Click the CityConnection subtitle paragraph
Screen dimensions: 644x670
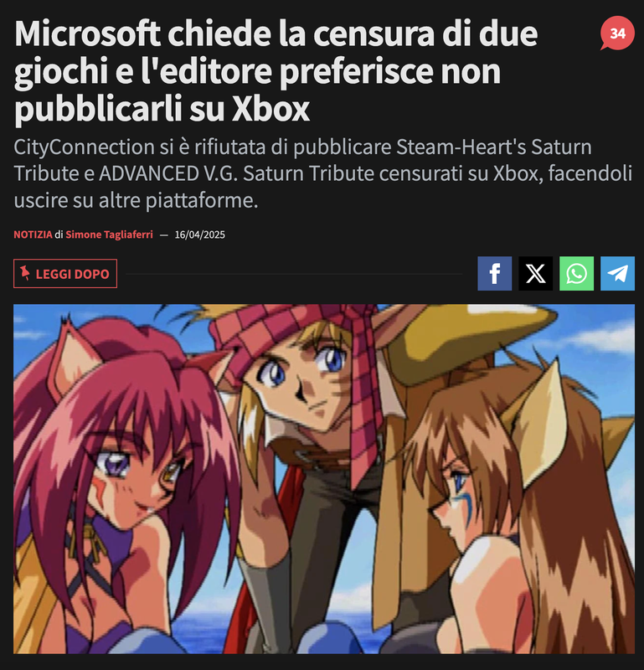click(322, 173)
